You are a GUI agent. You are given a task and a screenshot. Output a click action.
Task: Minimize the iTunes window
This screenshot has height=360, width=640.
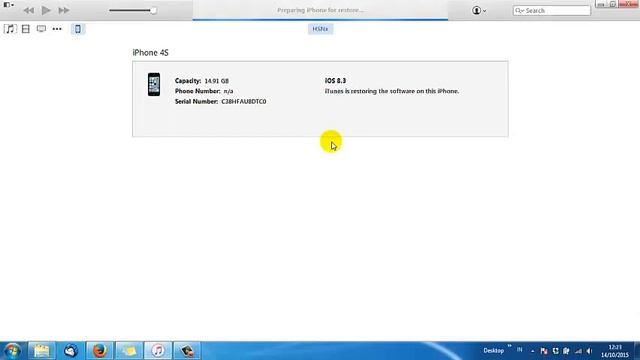[600, 4]
